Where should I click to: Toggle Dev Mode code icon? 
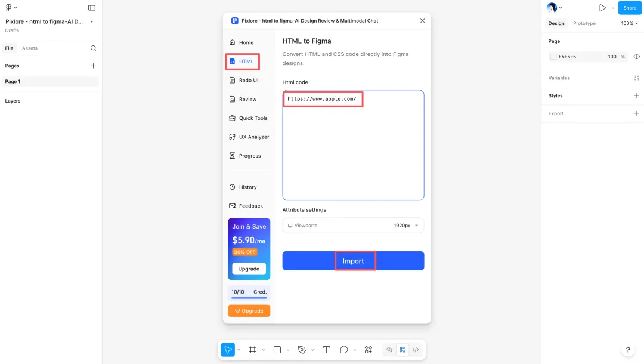tap(416, 350)
